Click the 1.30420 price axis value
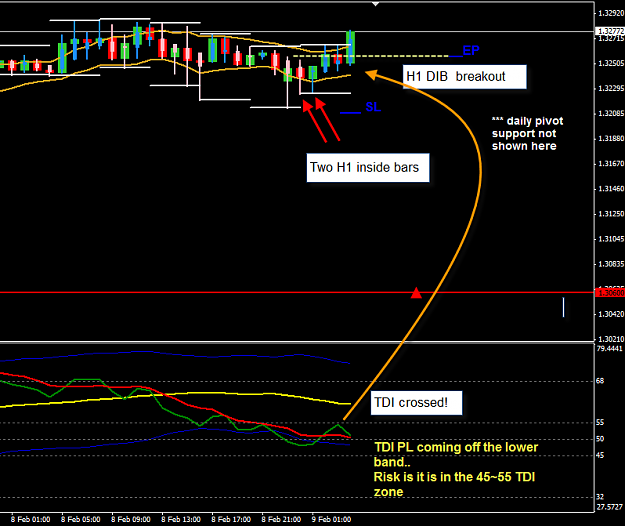Viewport: 625px width, 526px height. pos(611,314)
